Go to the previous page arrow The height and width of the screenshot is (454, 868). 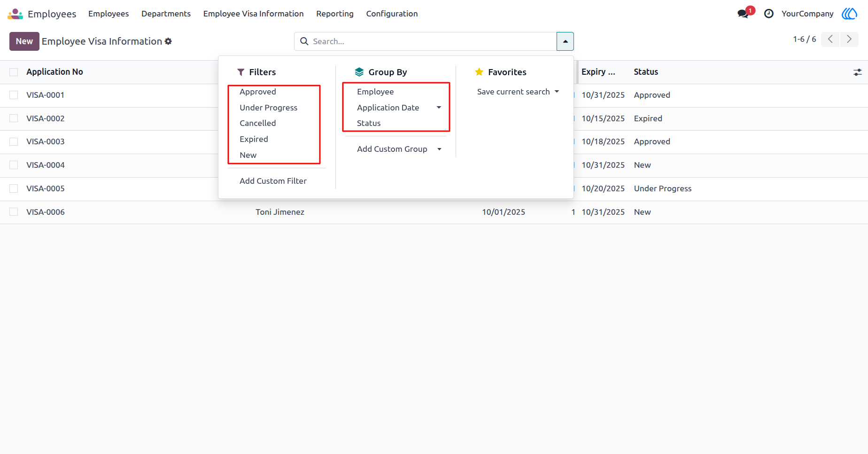[830, 39]
